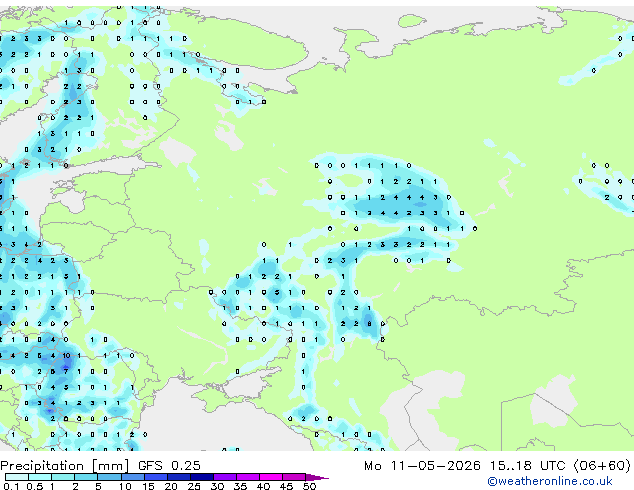634x490 pixels.
Task: Click the 'GFS 0.25' model label
Action: click(x=169, y=466)
